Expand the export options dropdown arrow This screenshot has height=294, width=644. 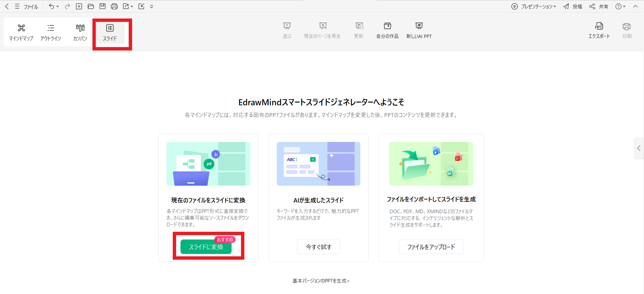[132, 6]
